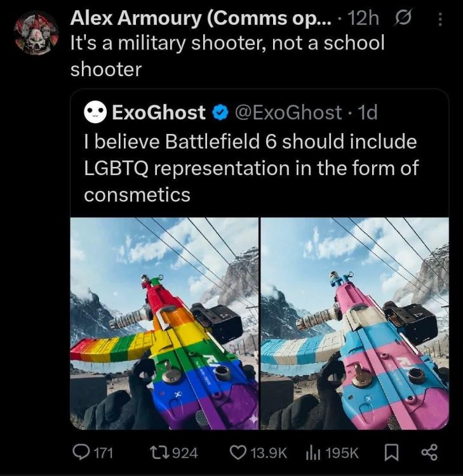Viewport: 463px width, 476px height.
Task: Open the tweet text about military shooter
Action: 227,56
